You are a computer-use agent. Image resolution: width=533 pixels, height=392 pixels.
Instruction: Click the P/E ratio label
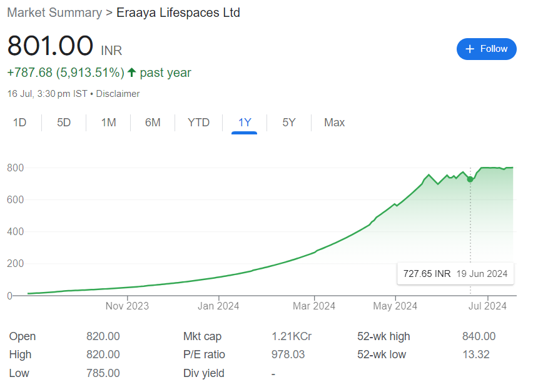click(x=204, y=354)
